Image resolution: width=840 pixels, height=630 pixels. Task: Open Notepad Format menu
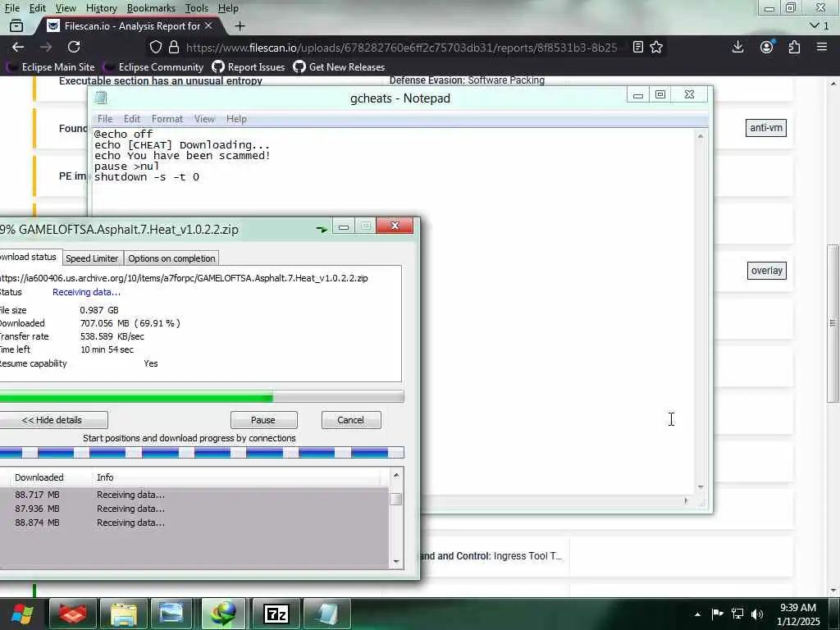[167, 119]
